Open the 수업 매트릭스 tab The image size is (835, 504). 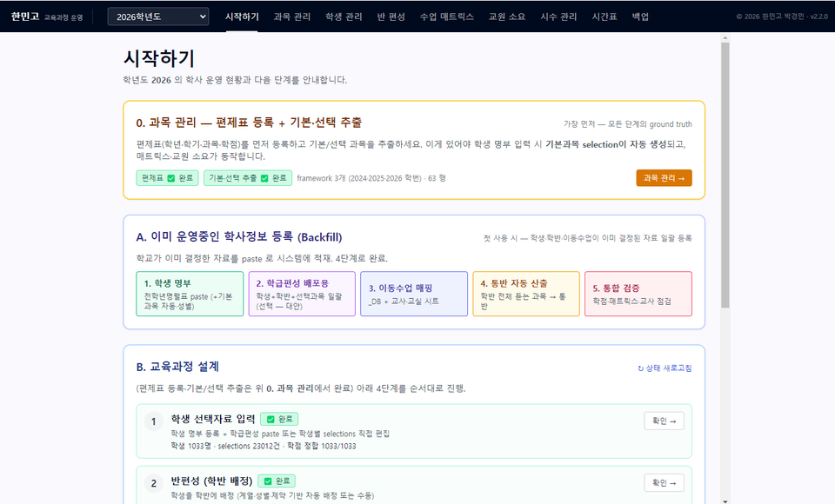[x=447, y=17]
